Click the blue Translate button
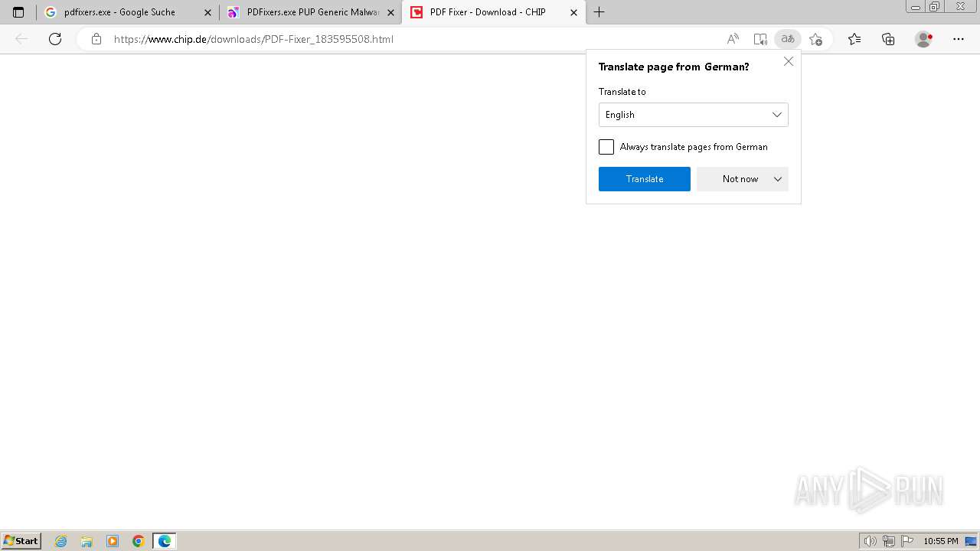This screenshot has height=551, width=980. 645,179
